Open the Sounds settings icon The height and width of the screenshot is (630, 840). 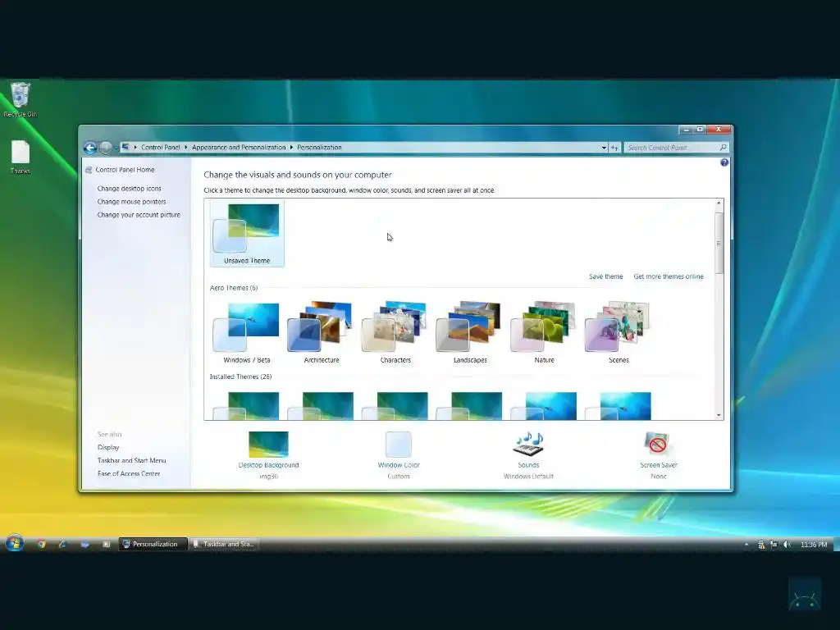pyautogui.click(x=528, y=444)
